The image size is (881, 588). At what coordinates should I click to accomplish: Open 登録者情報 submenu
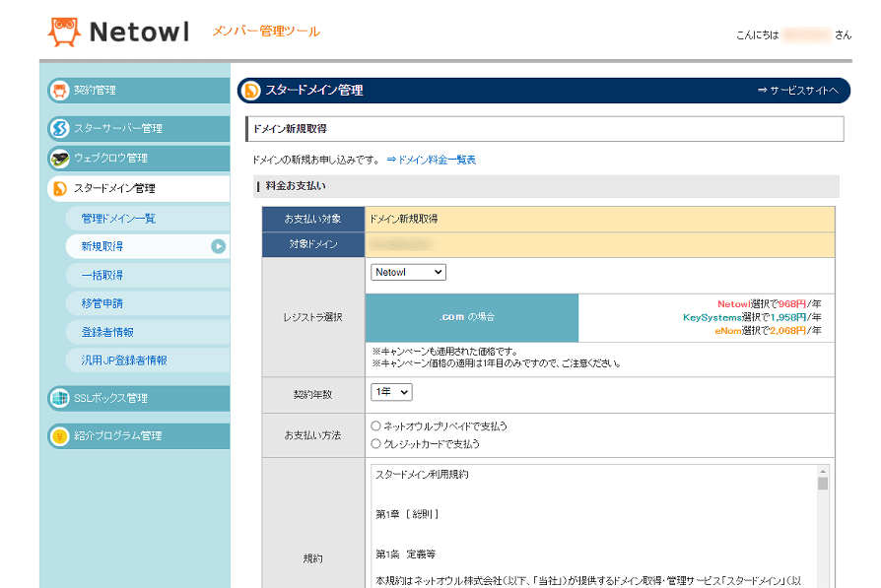pyautogui.click(x=147, y=333)
